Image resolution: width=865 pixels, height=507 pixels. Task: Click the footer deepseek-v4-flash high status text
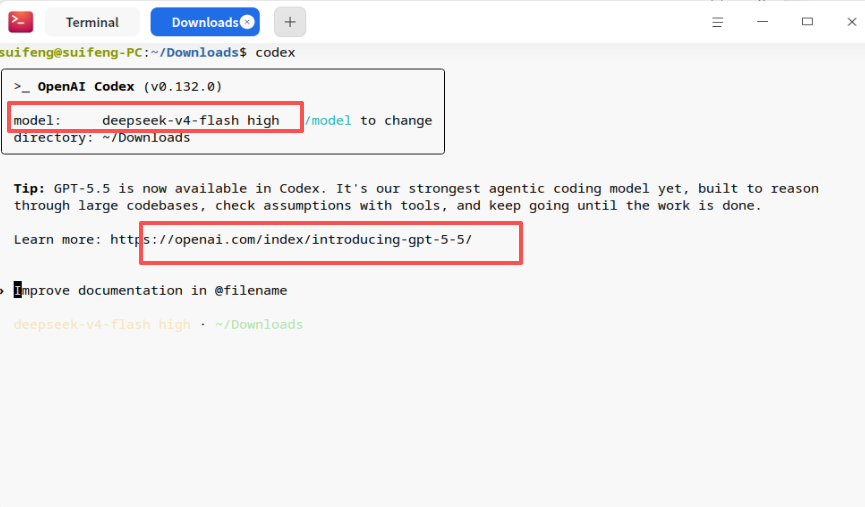[x=102, y=324]
